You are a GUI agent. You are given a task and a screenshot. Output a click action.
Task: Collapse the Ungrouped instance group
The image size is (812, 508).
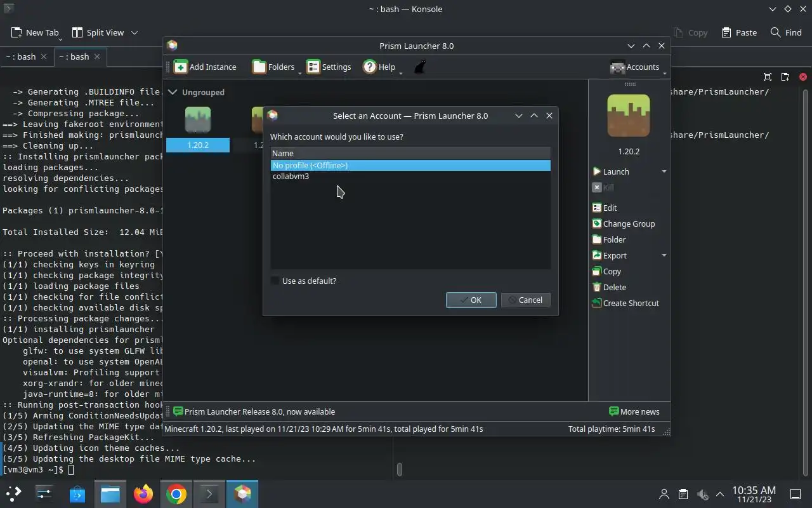(x=173, y=92)
